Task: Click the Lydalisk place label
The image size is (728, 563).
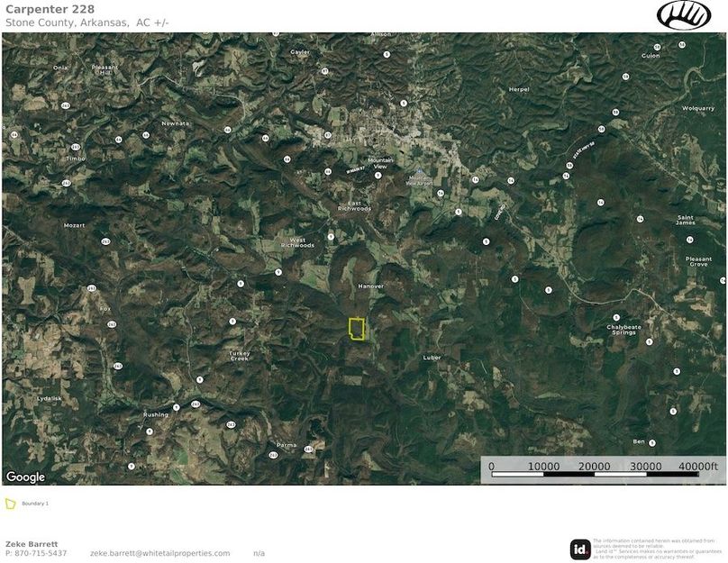Action: (x=50, y=399)
